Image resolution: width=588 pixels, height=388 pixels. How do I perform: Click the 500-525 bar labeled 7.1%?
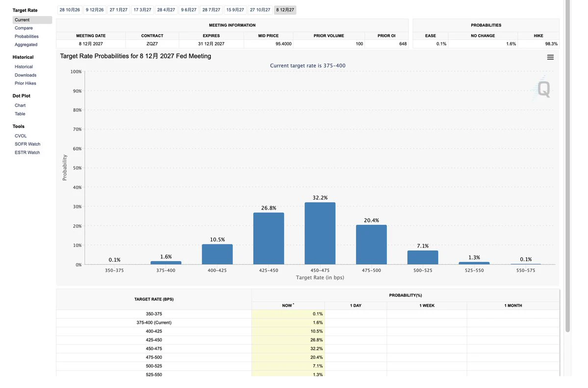(x=423, y=258)
